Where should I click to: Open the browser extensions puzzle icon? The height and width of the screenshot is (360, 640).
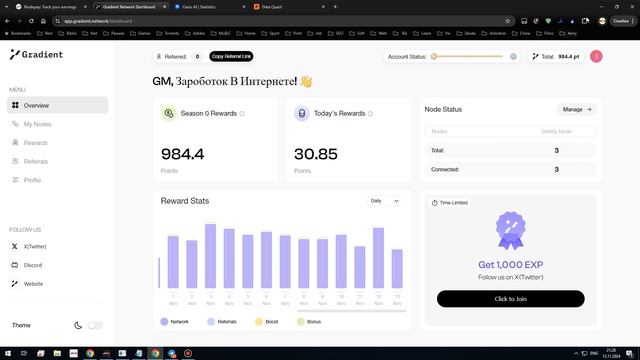pyautogui.click(x=585, y=21)
